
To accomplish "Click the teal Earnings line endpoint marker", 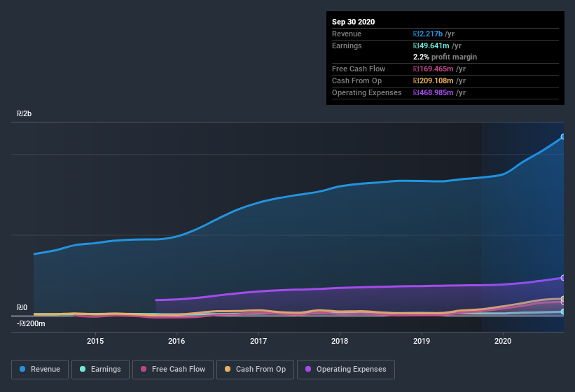I will tap(563, 311).
